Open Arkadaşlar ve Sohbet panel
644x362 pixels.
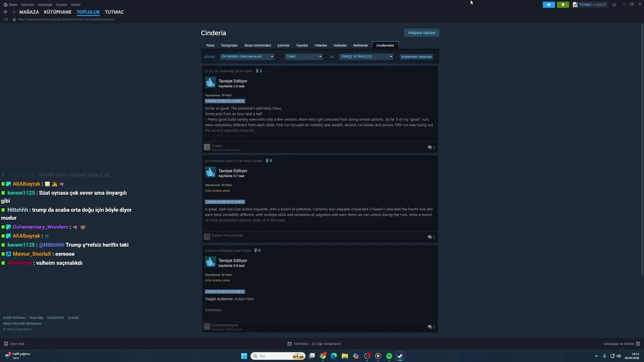click(x=622, y=344)
